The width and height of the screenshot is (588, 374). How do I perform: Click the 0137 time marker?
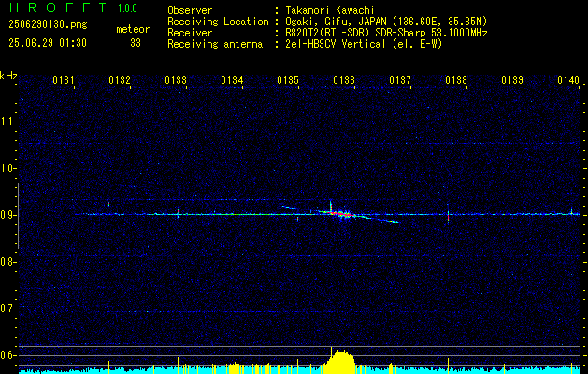tap(400, 79)
